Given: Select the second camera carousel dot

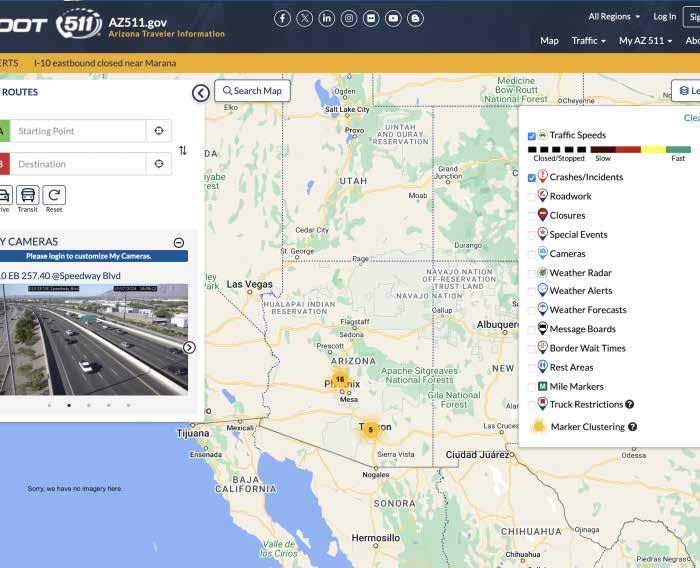Looking at the screenshot, I should [x=69, y=405].
